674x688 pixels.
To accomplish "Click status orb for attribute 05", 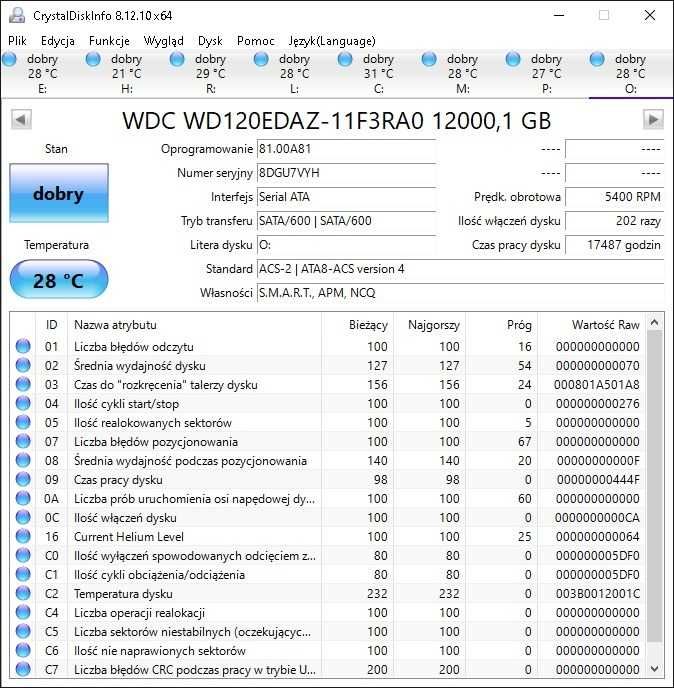I will pyautogui.click(x=23, y=422).
